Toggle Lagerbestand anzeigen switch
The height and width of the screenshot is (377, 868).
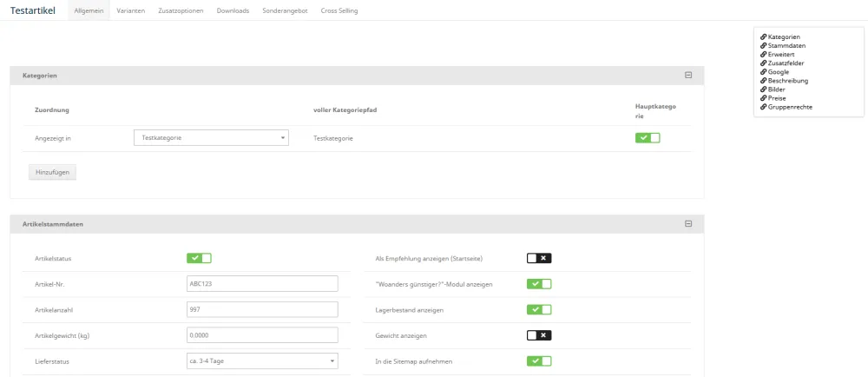(539, 309)
